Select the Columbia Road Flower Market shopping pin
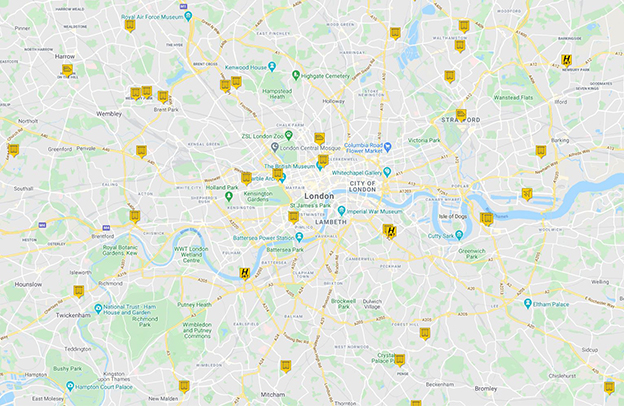 [388, 147]
